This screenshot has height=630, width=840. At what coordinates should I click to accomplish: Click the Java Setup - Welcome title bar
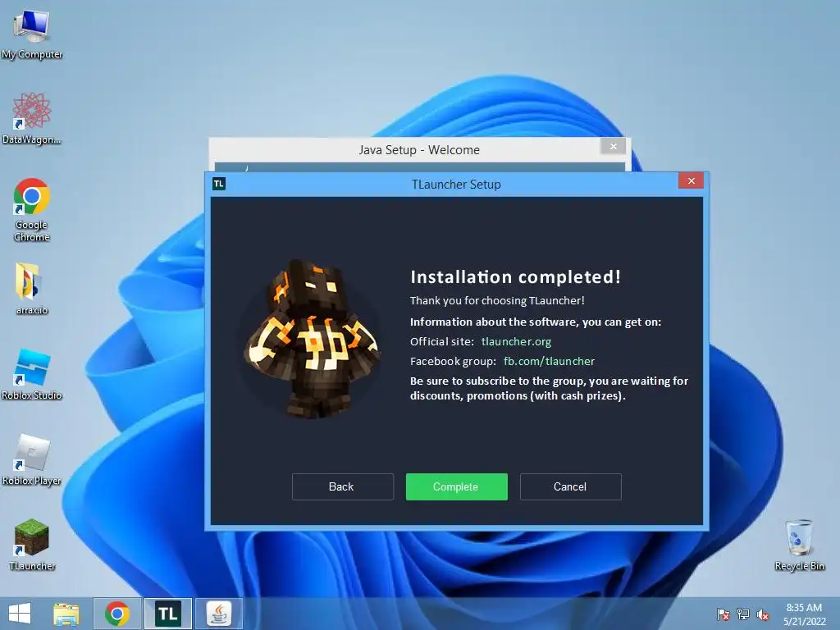click(419, 149)
